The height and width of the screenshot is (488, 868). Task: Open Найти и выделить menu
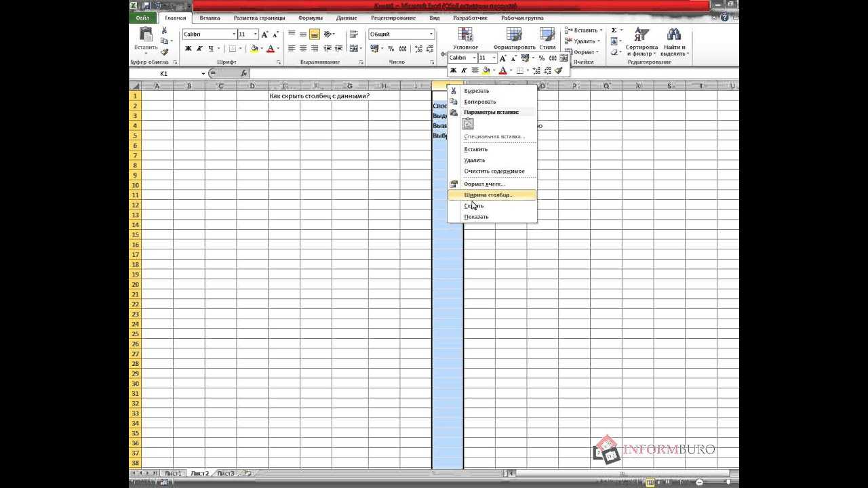674,42
